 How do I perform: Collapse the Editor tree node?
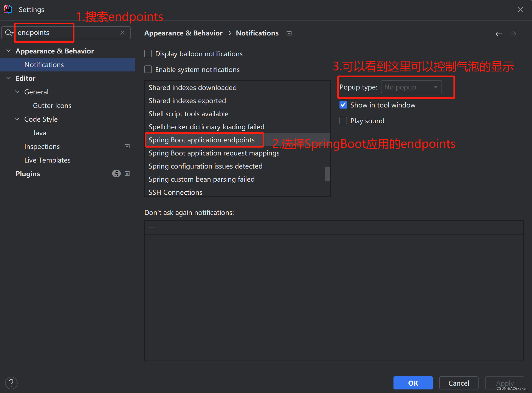coord(8,78)
